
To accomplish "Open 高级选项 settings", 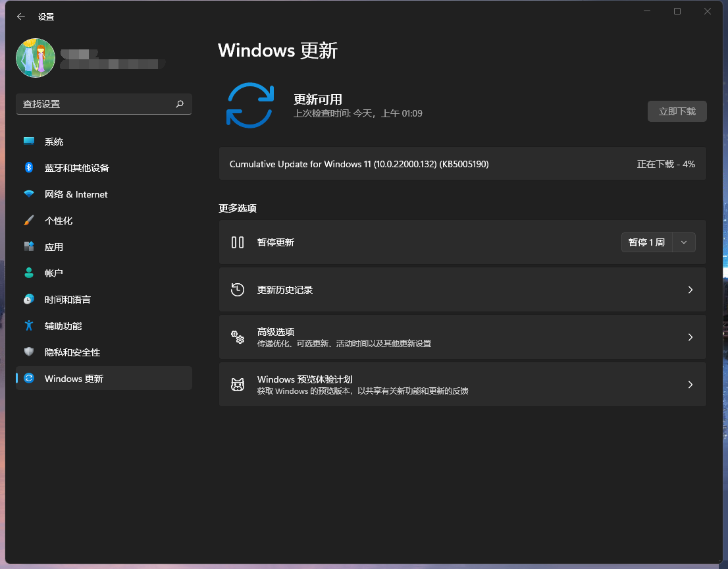I will coord(463,337).
